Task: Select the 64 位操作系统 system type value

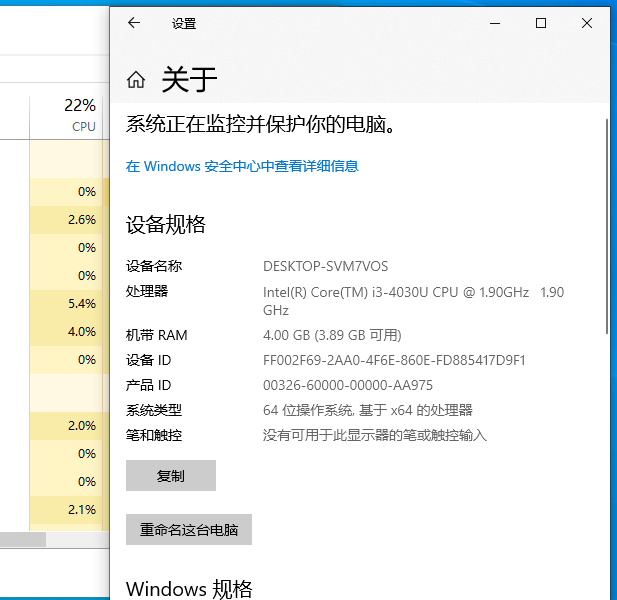Action: [368, 410]
